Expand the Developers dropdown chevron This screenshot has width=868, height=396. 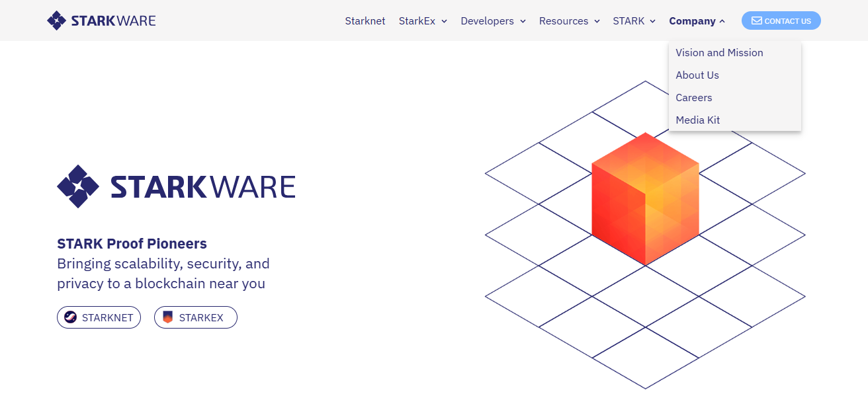[x=523, y=21]
